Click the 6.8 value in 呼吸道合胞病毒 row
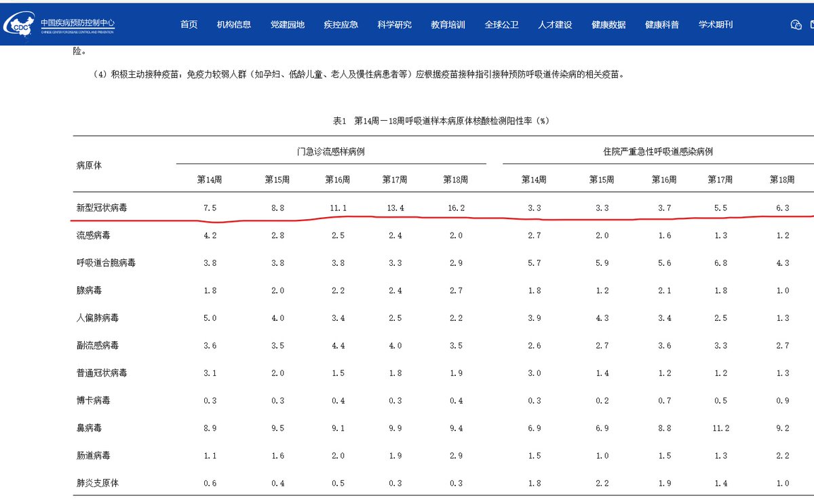 pos(720,263)
